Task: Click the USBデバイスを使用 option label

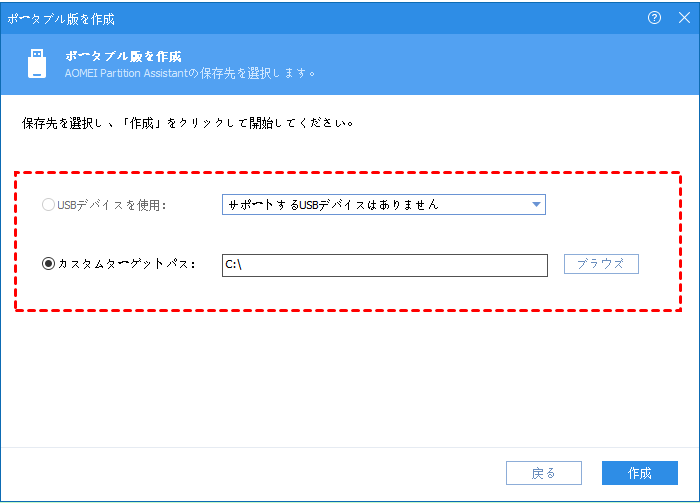Action: pyautogui.click(x=111, y=205)
